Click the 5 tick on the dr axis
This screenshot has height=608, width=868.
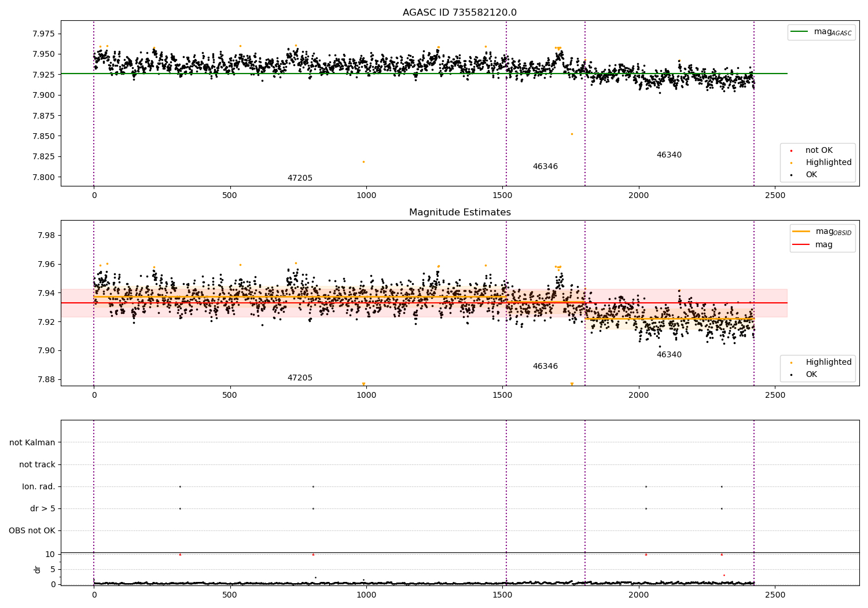coord(53,570)
